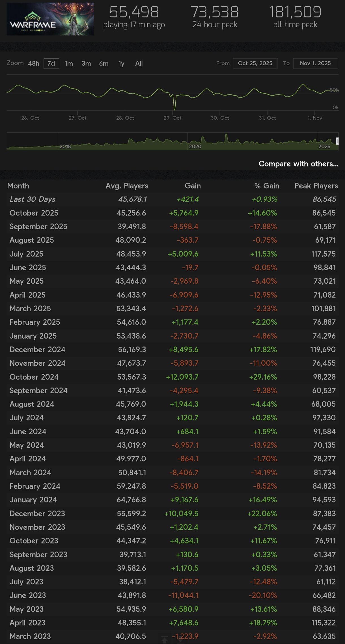Show all-time chart with All zoom

point(139,63)
